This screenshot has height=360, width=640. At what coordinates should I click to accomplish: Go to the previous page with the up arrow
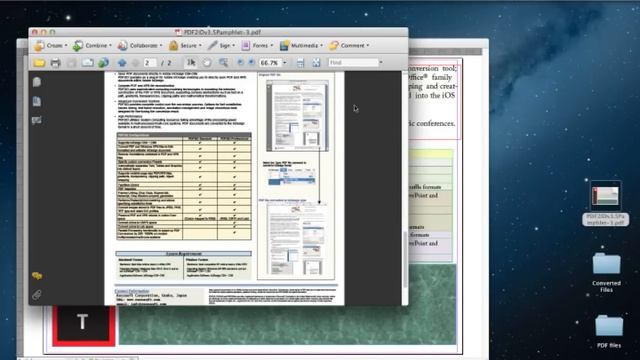pos(122,62)
